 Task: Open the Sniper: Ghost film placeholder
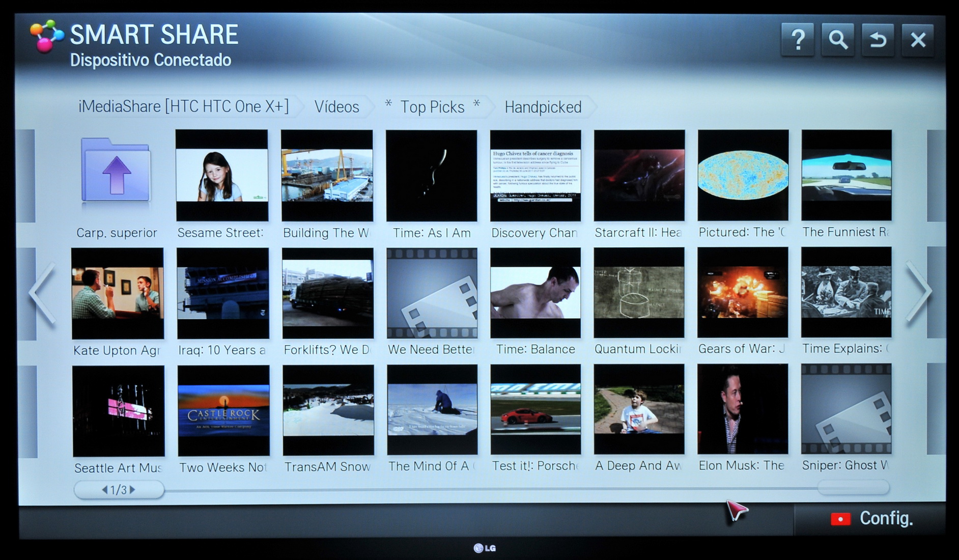846,409
